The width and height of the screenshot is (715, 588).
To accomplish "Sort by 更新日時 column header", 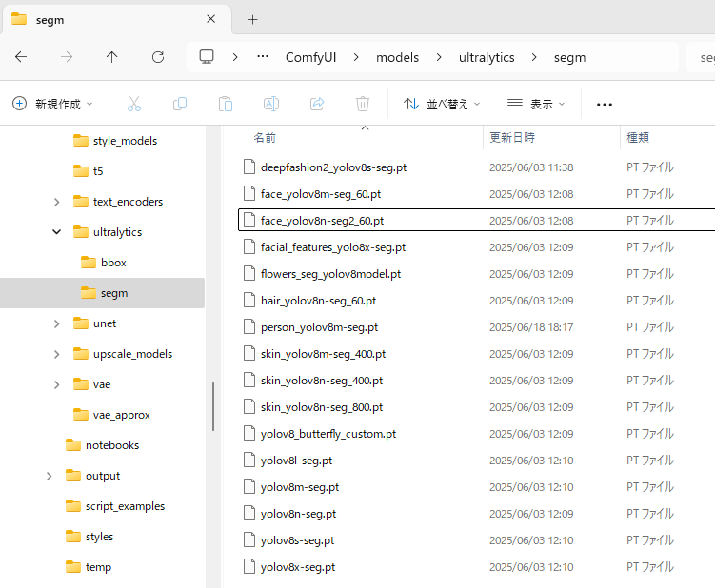I will point(512,138).
